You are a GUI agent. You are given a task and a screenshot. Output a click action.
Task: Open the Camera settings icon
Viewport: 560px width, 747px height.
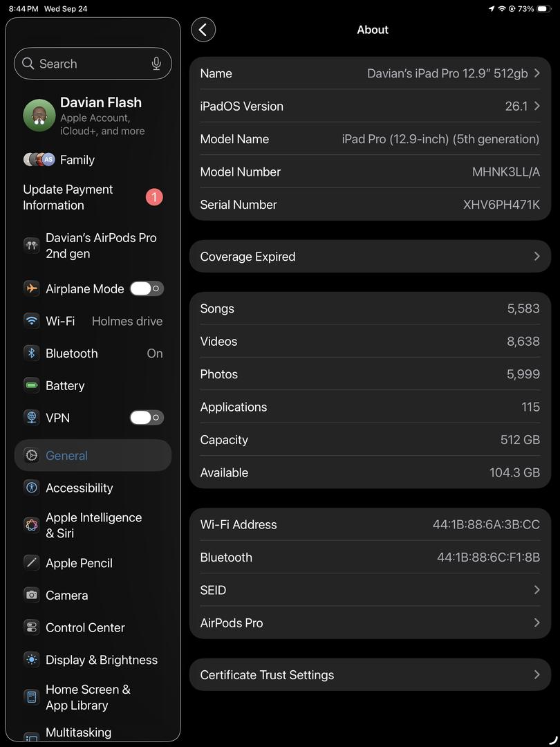click(x=31, y=595)
